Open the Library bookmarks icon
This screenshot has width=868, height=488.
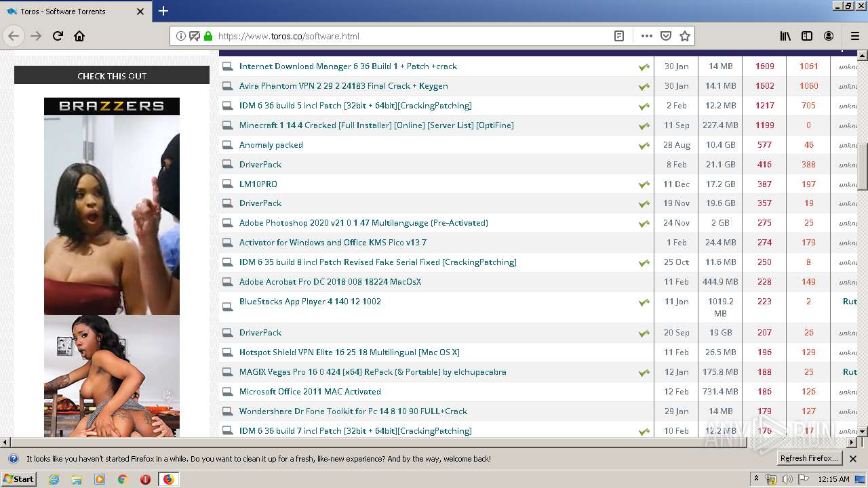pos(785,36)
